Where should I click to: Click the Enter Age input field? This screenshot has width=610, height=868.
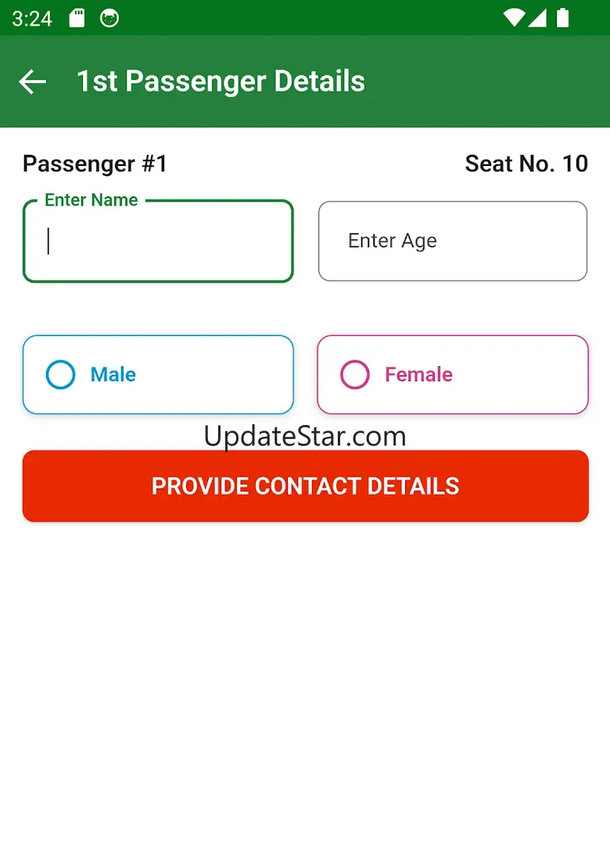tap(452, 241)
